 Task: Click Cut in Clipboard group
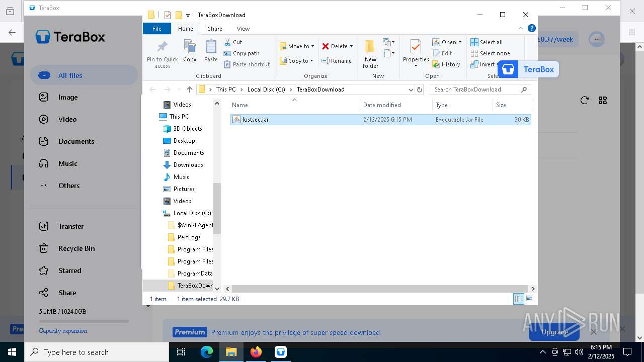pyautogui.click(x=233, y=42)
